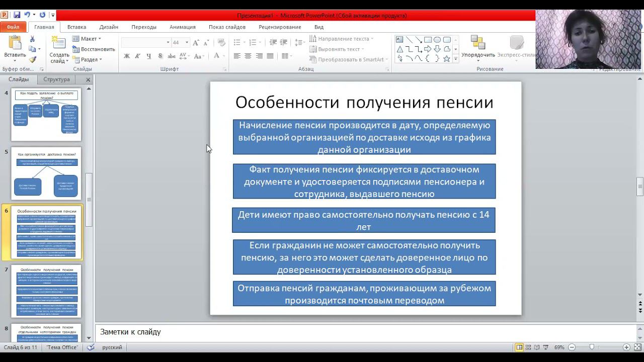Align text to the right

[259, 56]
